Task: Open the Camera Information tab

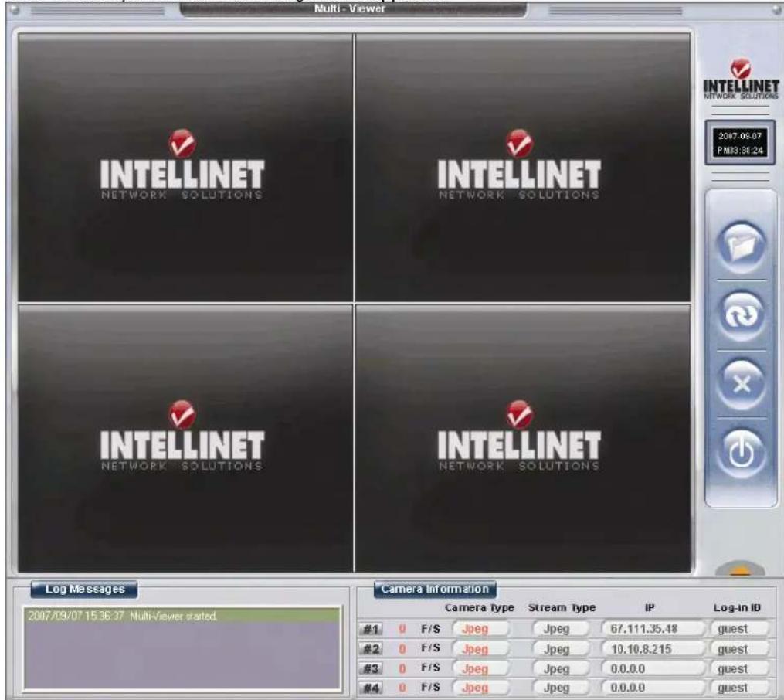Action: pyautogui.click(x=435, y=589)
